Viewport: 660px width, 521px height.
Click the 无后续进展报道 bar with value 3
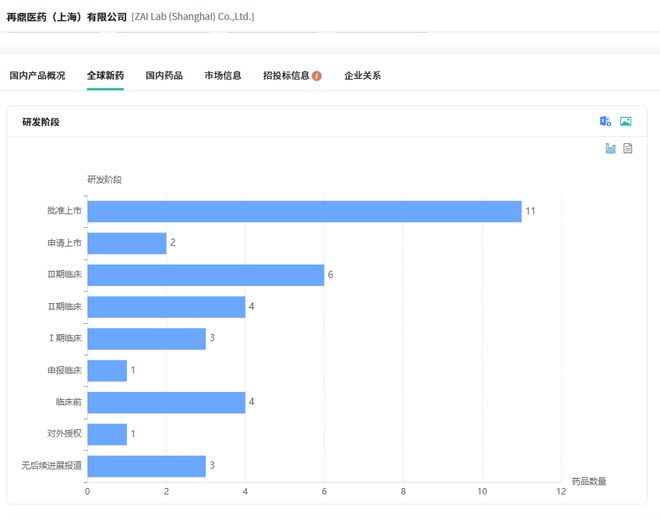pyautogui.click(x=146, y=466)
